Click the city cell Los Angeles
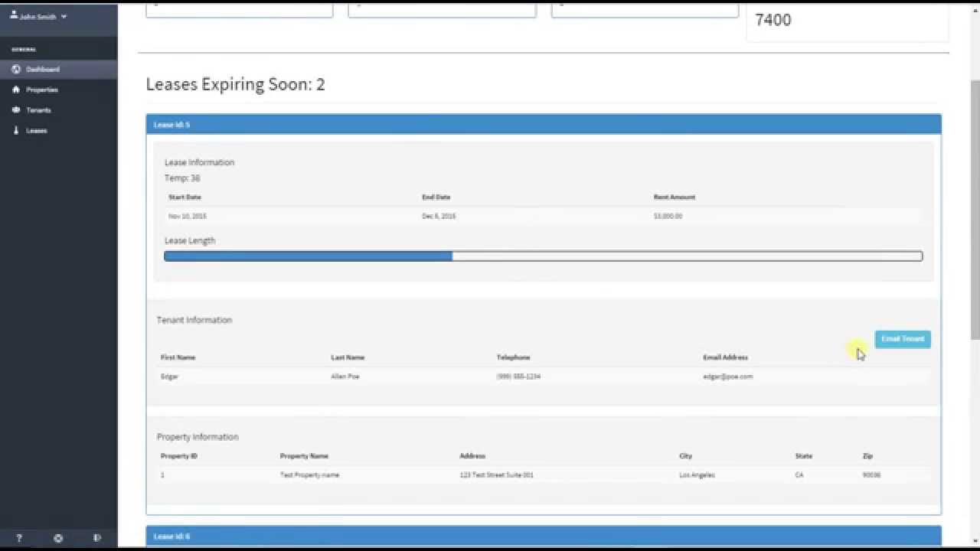 tap(697, 475)
